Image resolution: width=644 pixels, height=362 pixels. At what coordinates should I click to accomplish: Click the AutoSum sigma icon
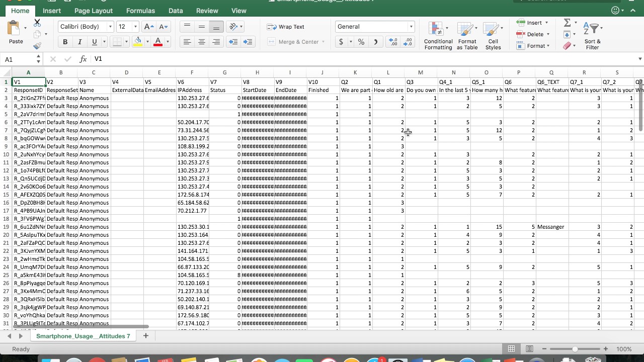tap(567, 23)
